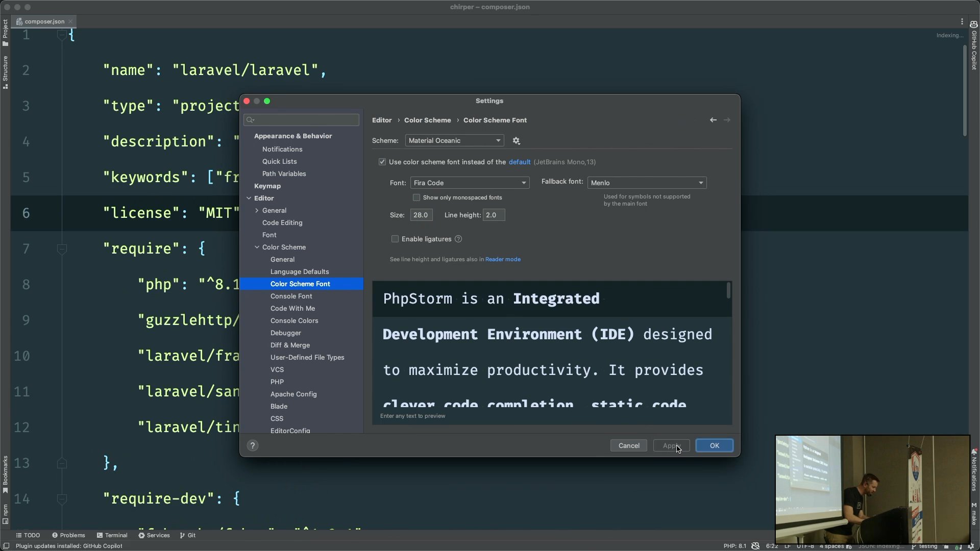980x551 pixels.
Task: Open Keymap settings
Action: click(x=267, y=186)
